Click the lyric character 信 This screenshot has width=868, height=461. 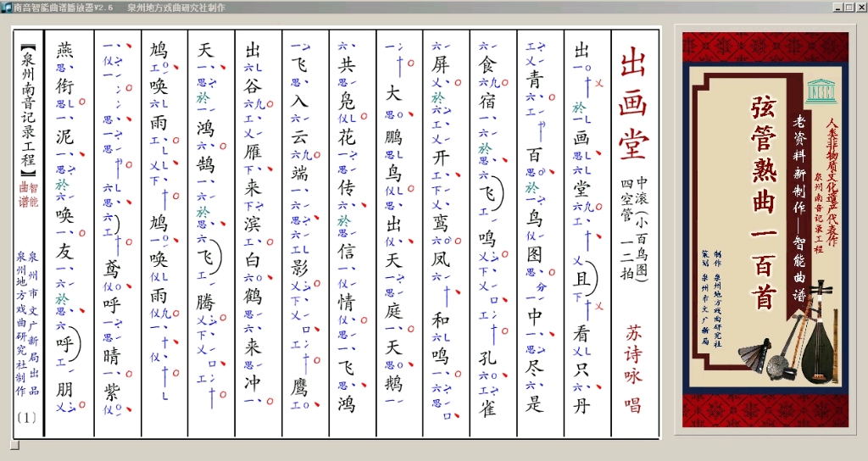pos(347,251)
